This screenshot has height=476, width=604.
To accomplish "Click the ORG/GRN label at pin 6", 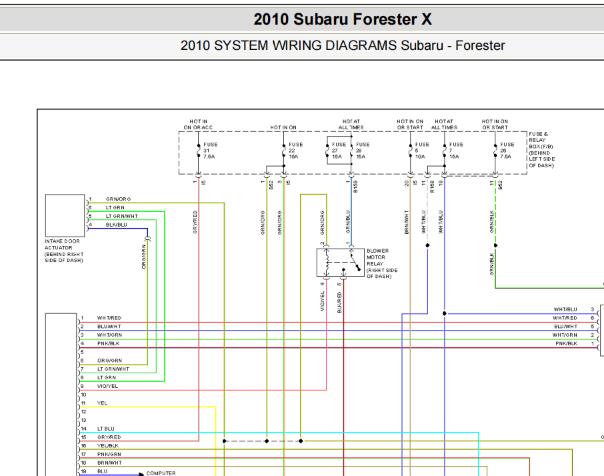I will coord(109,361).
